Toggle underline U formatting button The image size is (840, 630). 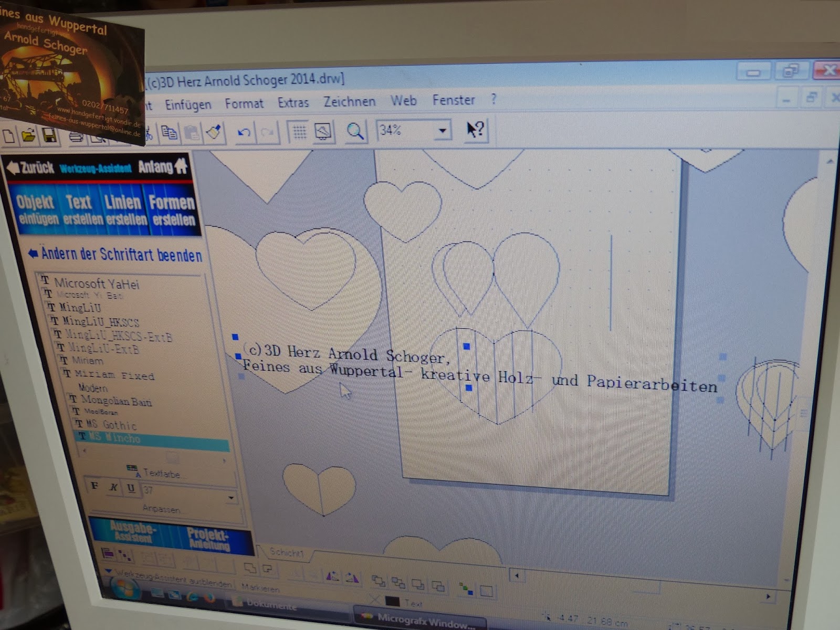(x=131, y=489)
